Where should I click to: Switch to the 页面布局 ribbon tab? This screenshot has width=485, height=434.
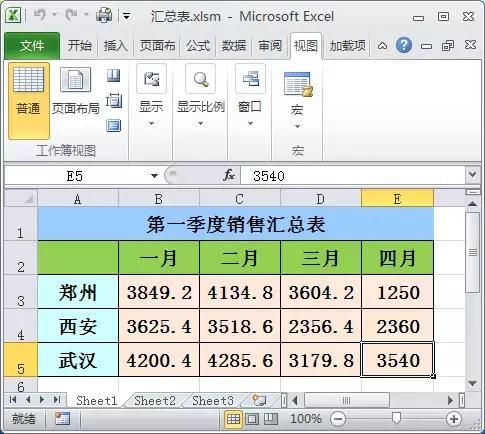157,46
